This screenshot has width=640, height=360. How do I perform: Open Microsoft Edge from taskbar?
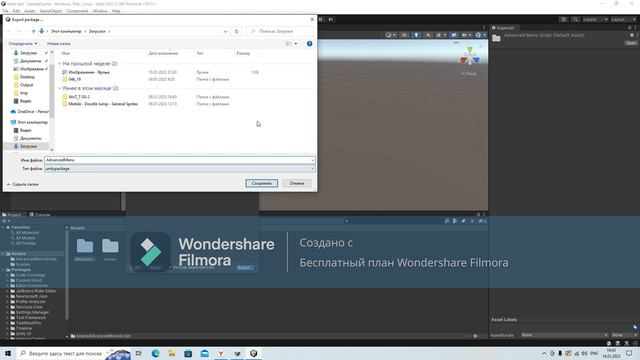tap(156, 353)
